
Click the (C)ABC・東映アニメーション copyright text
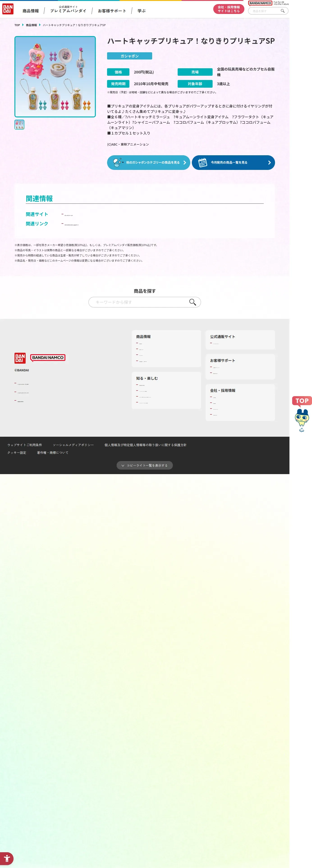128,144
